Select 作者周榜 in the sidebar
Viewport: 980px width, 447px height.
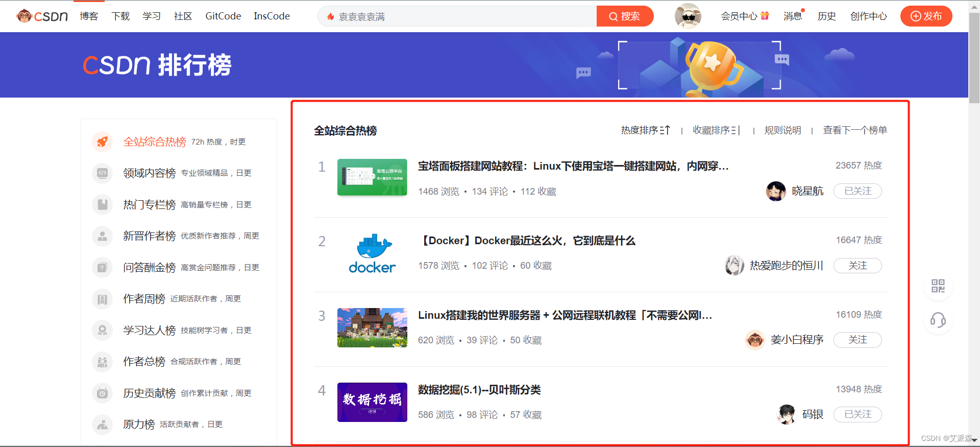point(144,299)
